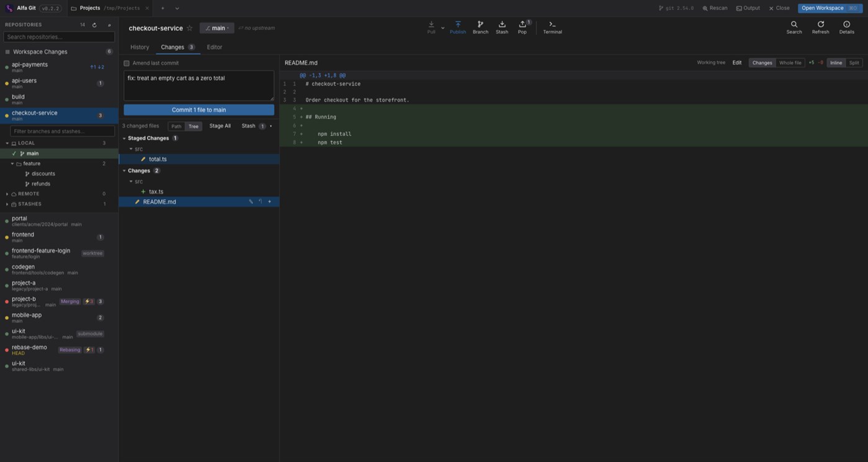Click the Publish toolbar icon
The width and height of the screenshot is (868, 462).
[x=458, y=27]
